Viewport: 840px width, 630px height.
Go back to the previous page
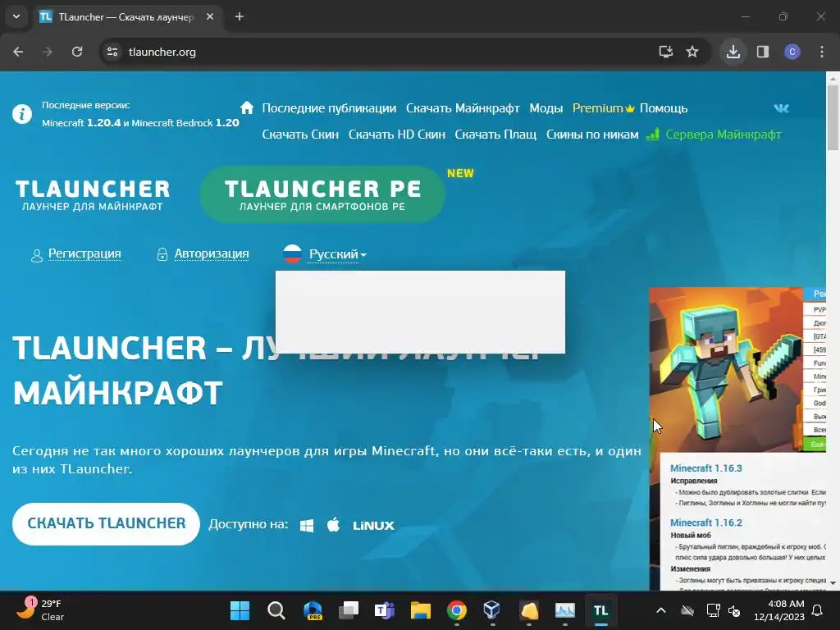pos(18,52)
